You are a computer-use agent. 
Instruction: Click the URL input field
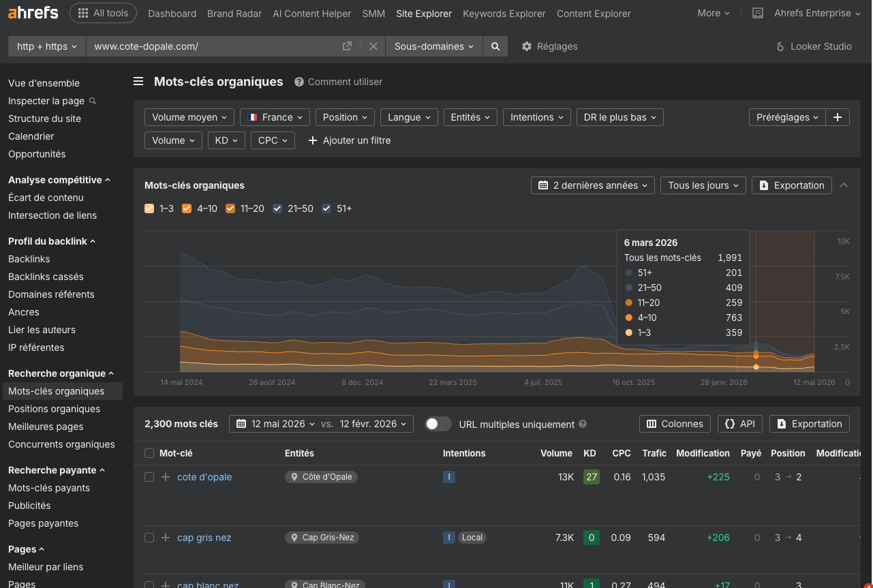point(215,46)
